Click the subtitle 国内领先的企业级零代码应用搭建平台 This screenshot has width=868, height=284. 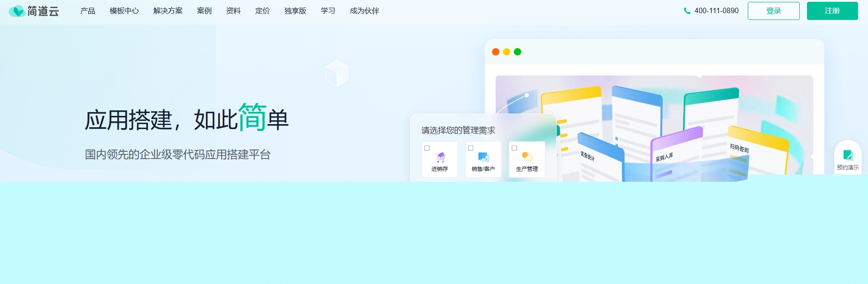click(178, 154)
